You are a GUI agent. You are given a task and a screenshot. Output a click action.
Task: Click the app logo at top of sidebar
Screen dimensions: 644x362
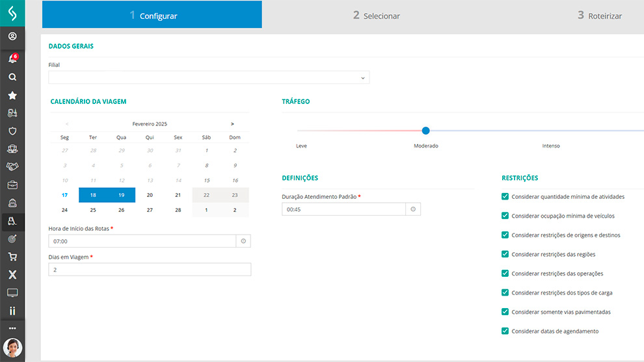coord(12,13)
